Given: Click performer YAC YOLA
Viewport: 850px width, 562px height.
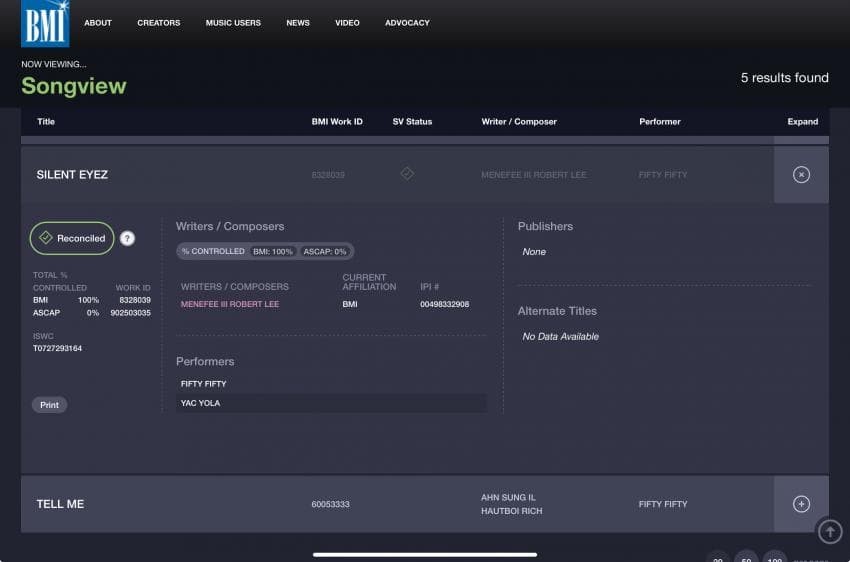Looking at the screenshot, I should 201,403.
